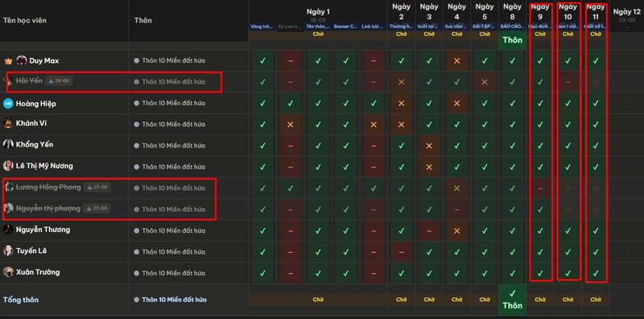
Task: Select Lương Hồng Phong's dash under Ngày 9
Action: 540,188
